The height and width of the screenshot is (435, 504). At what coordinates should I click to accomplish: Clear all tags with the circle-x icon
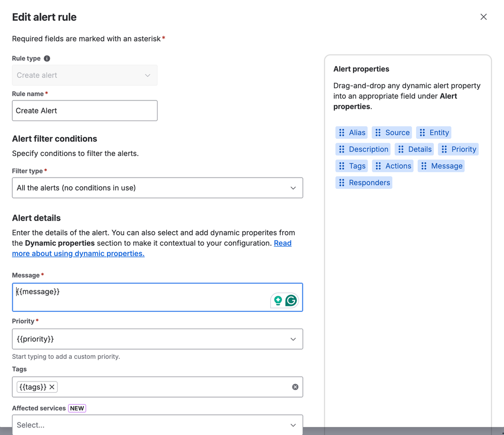295,387
